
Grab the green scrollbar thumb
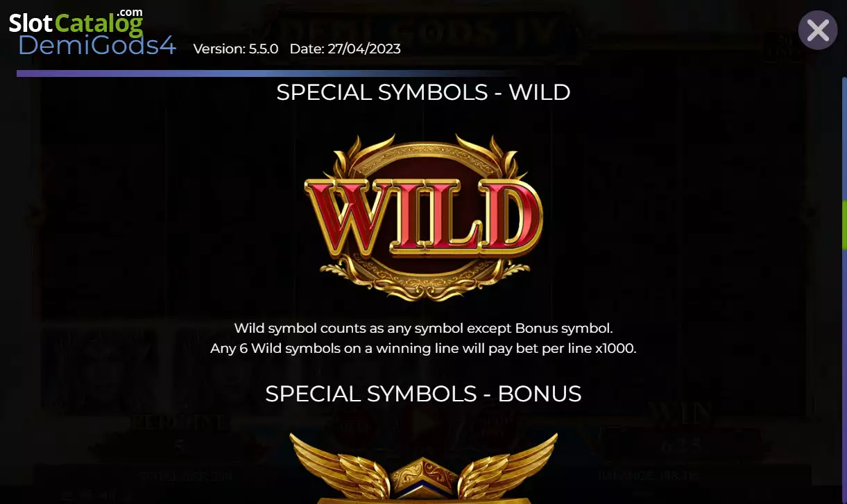pyautogui.click(x=844, y=225)
